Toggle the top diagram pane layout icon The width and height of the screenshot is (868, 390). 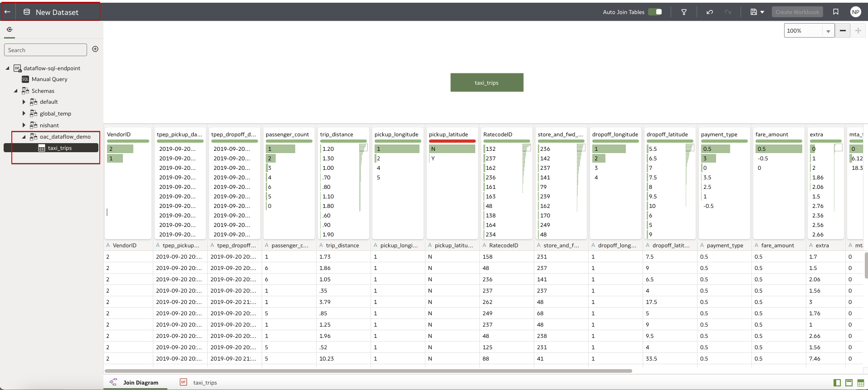click(x=849, y=383)
